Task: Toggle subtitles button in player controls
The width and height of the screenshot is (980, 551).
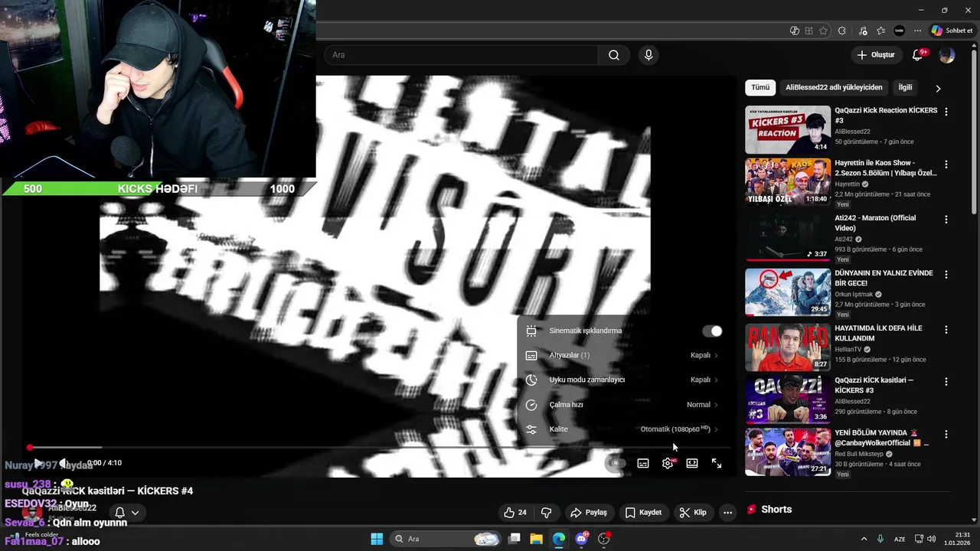Action: 643,463
